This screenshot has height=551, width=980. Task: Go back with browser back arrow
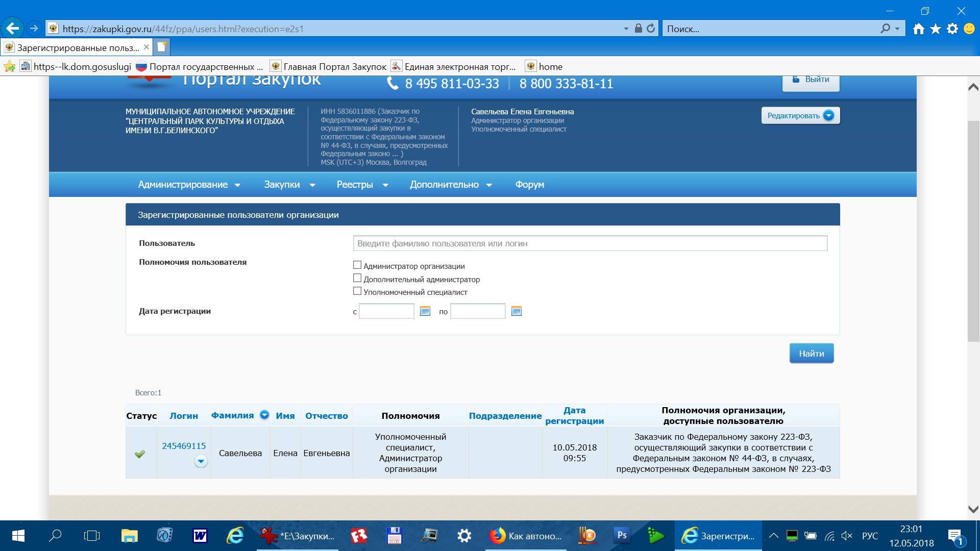coord(13,29)
